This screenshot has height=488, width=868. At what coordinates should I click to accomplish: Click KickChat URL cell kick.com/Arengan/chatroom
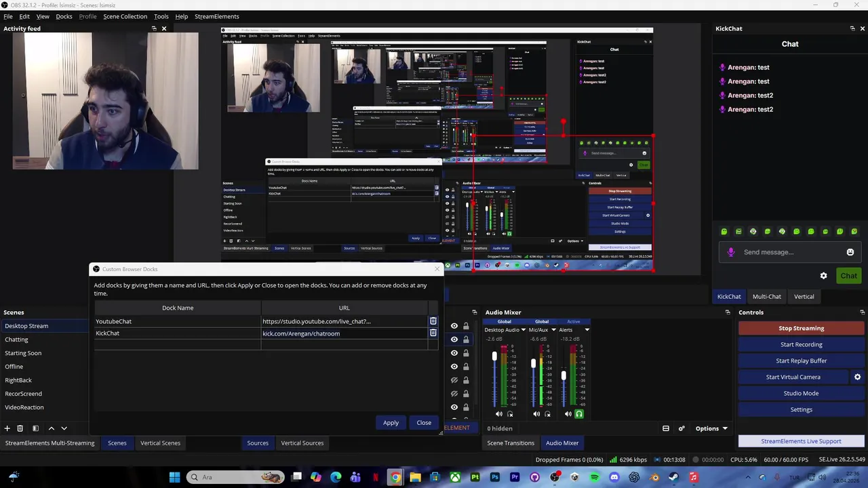[x=344, y=333]
